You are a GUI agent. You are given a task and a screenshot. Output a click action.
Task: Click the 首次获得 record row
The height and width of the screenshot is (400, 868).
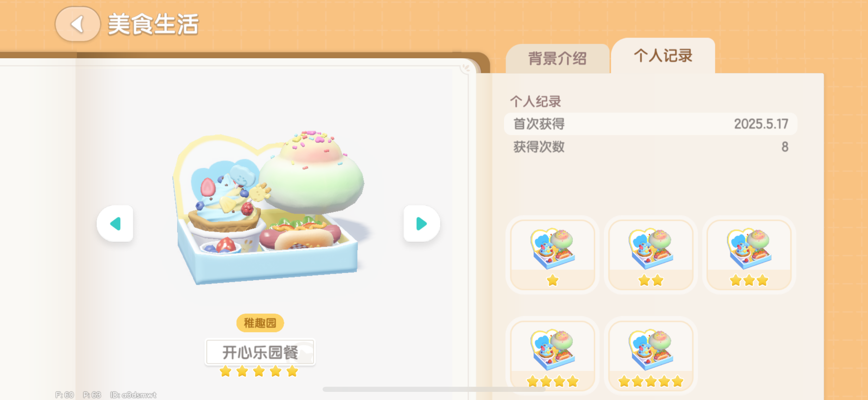tap(651, 124)
